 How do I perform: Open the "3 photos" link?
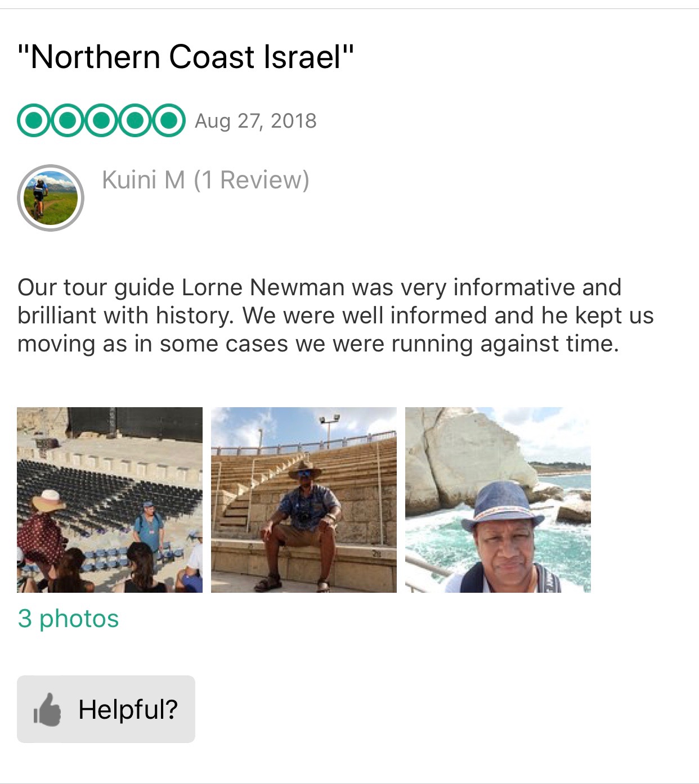(68, 619)
